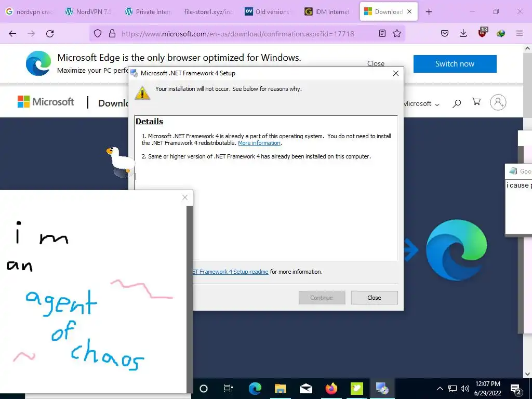Screen dimensions: 532x399
Task: Click the globe extension icon in toolbar
Action: click(501, 33)
